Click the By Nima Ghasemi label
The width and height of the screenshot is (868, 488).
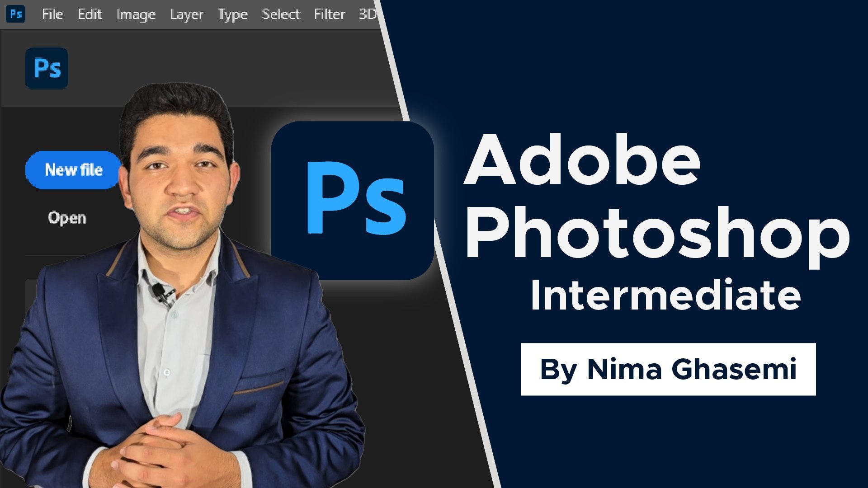tap(668, 369)
